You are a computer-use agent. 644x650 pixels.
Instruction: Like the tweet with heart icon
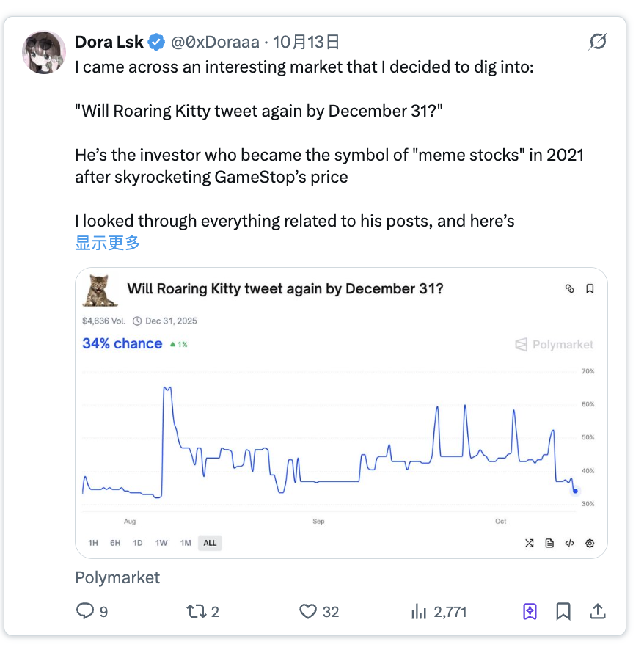tap(308, 611)
